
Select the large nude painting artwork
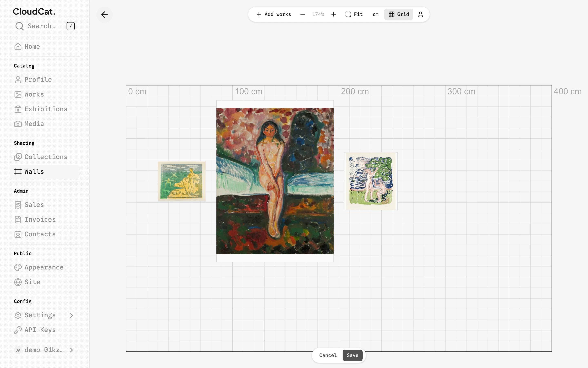tap(275, 181)
